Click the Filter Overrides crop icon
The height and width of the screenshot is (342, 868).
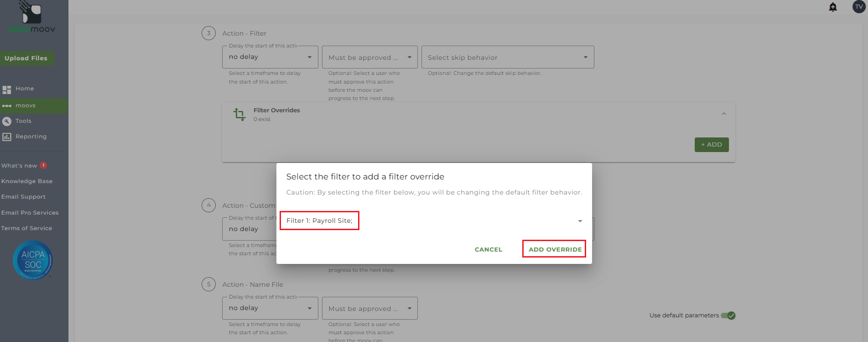click(239, 114)
